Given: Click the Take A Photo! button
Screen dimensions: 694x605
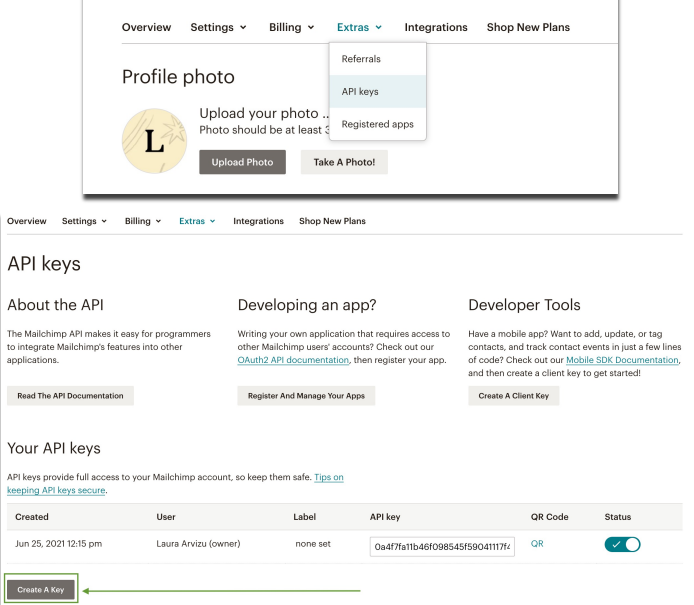Looking at the screenshot, I should pyautogui.click(x=344, y=162).
